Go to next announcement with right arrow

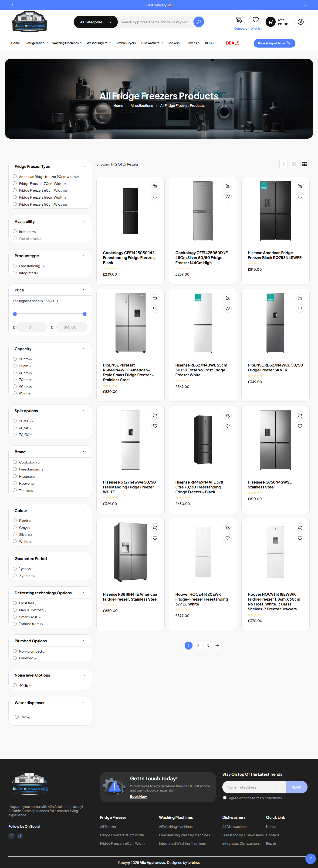click(305, 5)
